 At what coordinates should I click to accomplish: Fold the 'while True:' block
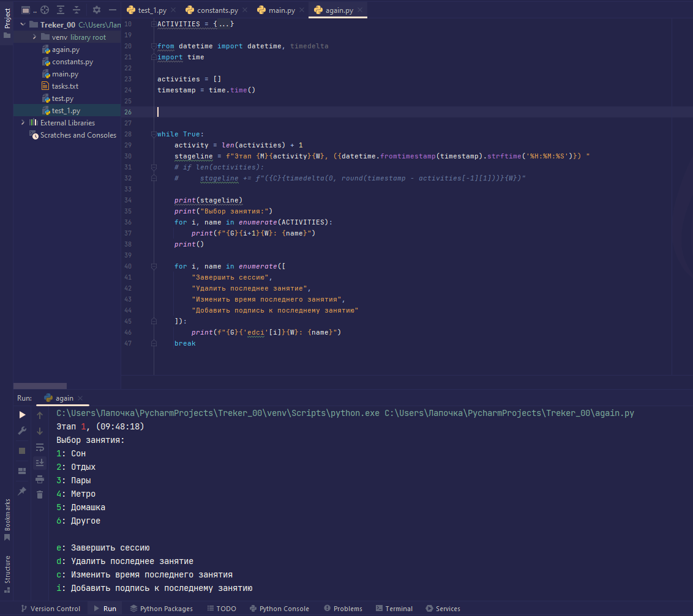click(154, 134)
